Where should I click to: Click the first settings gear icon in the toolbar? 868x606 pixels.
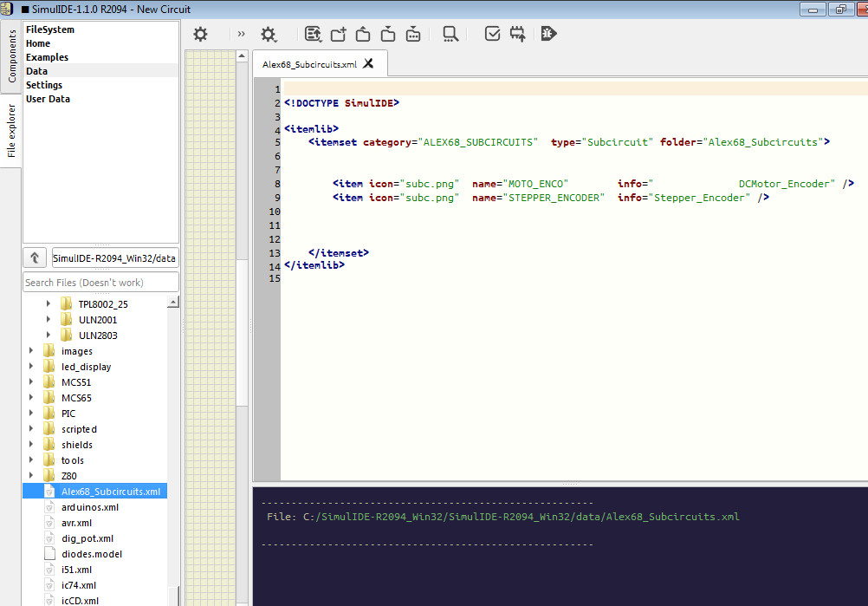pos(200,34)
